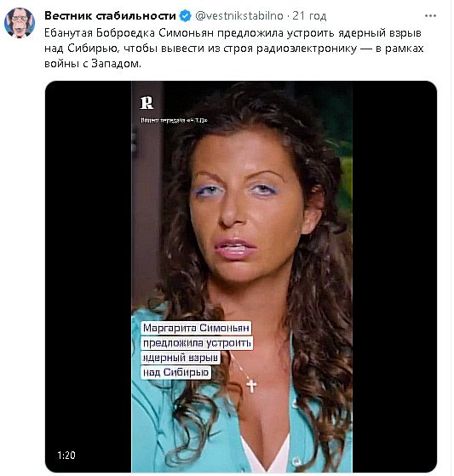Play the video by clicking its center
The image size is (454, 476).
(x=241, y=277)
